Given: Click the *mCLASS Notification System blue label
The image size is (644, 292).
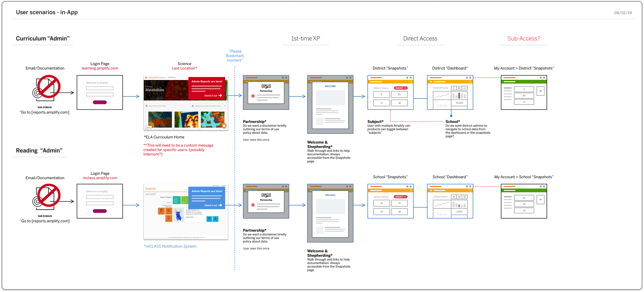Looking at the screenshot, I should (x=170, y=246).
